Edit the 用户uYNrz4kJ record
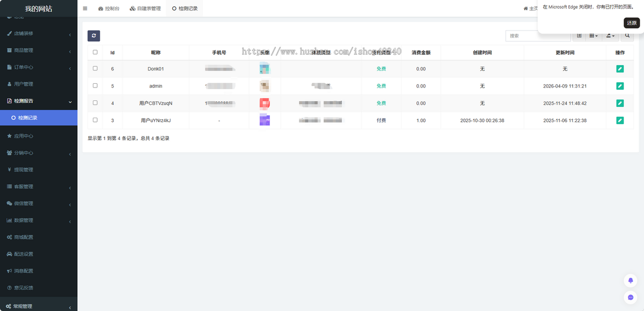Screen dimensions: 644x311 [x=620, y=120]
